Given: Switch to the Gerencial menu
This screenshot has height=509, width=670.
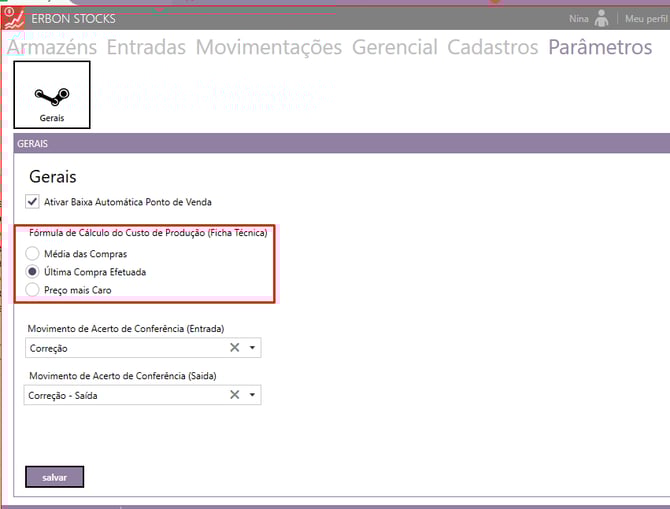Looking at the screenshot, I should [x=394, y=47].
